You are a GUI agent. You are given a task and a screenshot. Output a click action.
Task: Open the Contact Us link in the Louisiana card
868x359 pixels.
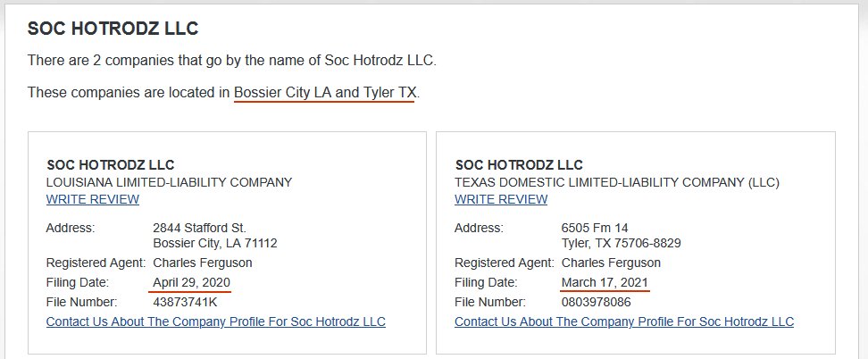[x=215, y=321]
